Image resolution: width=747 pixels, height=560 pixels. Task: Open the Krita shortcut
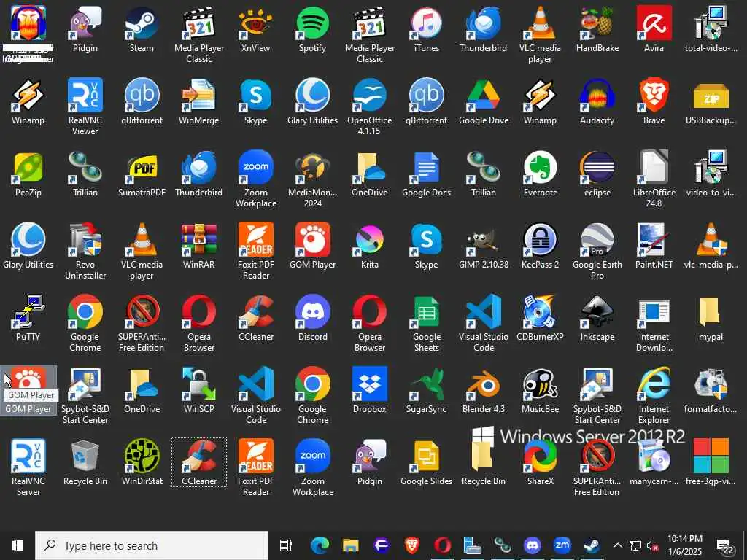370,246
